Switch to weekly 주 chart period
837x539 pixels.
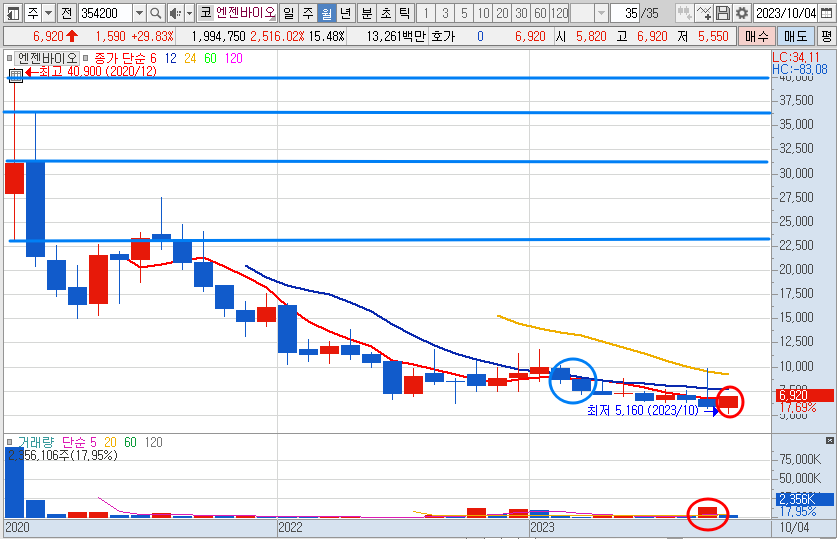pyautogui.click(x=307, y=12)
